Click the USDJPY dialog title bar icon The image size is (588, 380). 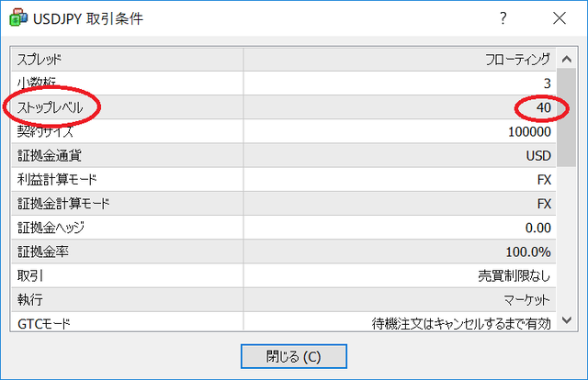tap(17, 18)
